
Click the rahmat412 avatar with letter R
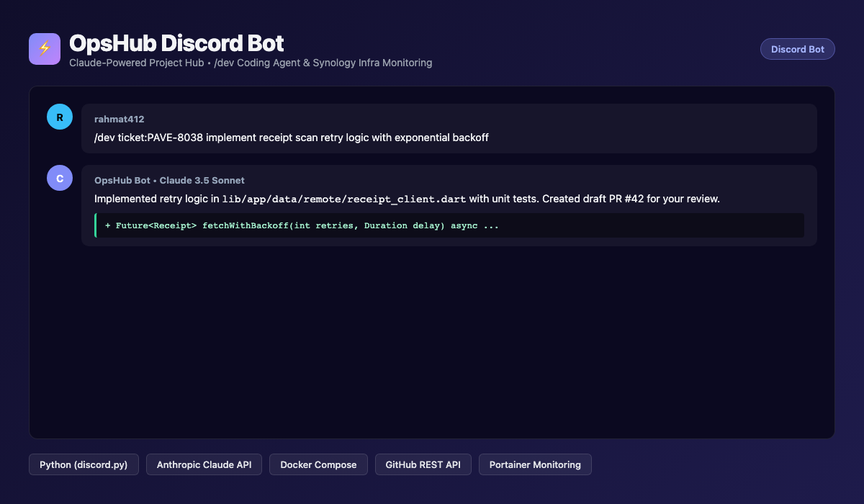pyautogui.click(x=60, y=117)
